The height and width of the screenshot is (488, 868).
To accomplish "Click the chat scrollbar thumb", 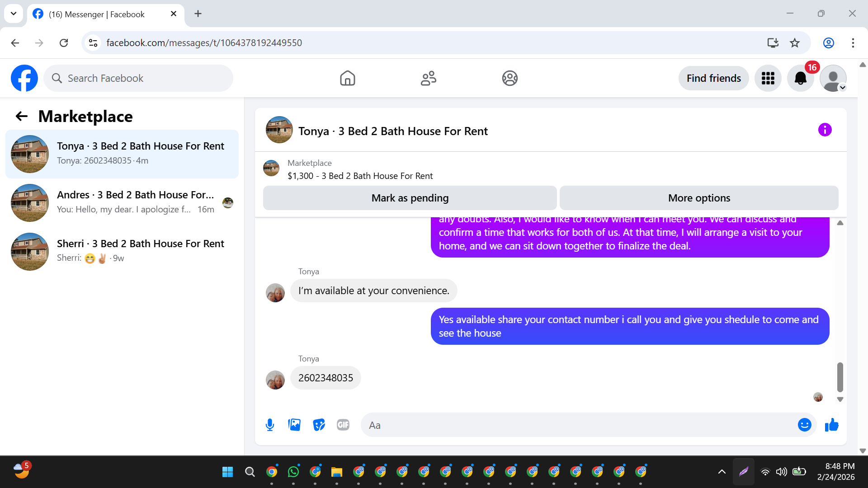I will (840, 377).
